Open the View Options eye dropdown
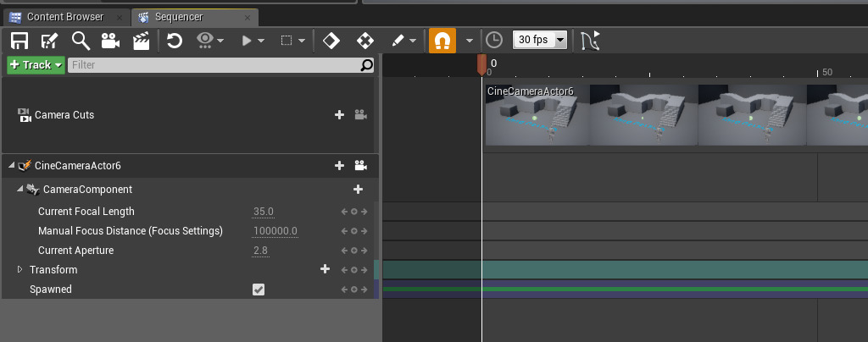 click(x=209, y=40)
